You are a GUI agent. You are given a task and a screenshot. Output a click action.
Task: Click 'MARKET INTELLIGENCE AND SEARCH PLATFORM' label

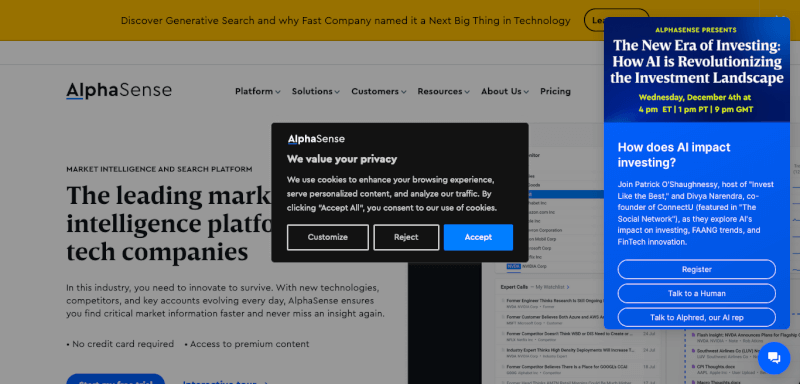coord(159,169)
